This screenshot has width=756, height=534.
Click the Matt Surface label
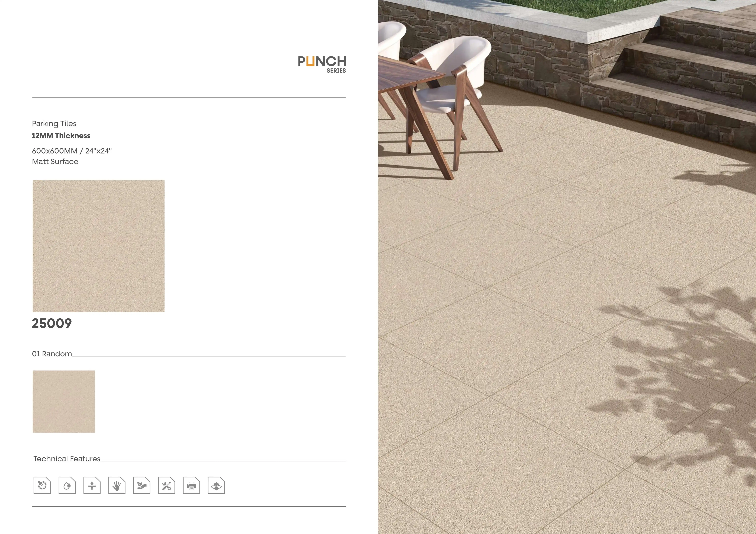coord(55,162)
